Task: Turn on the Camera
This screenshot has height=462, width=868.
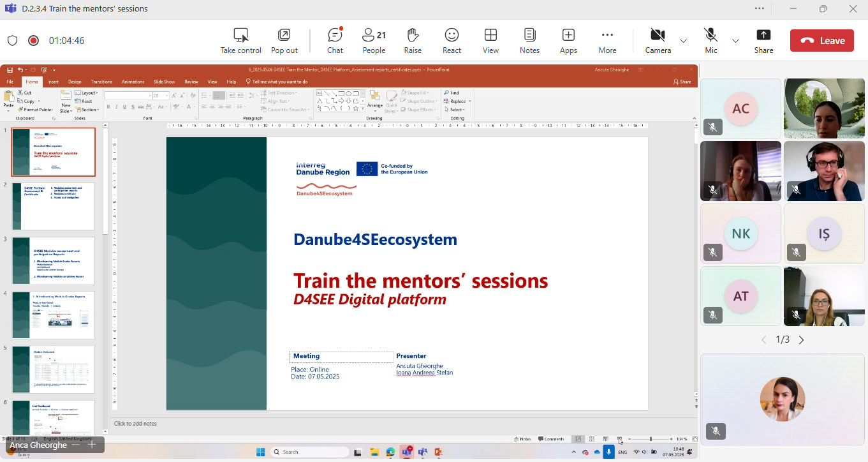Action: tap(658, 41)
